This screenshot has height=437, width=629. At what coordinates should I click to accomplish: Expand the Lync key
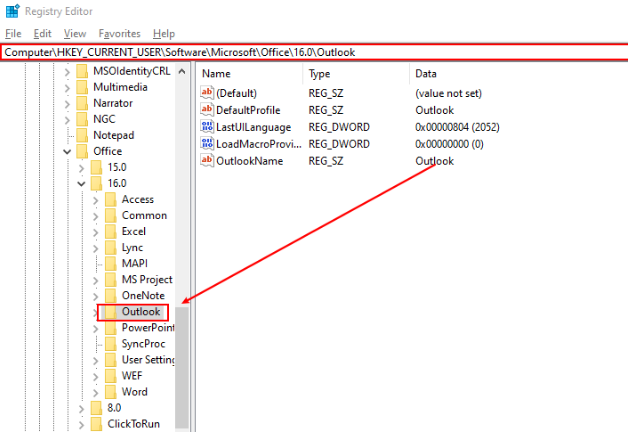[95, 248]
